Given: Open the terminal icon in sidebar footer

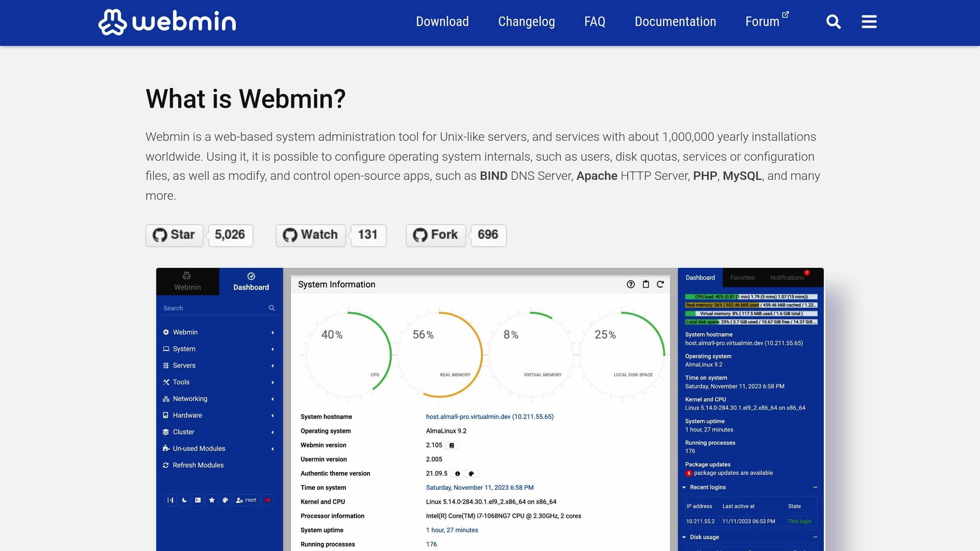Looking at the screenshot, I should 198,500.
